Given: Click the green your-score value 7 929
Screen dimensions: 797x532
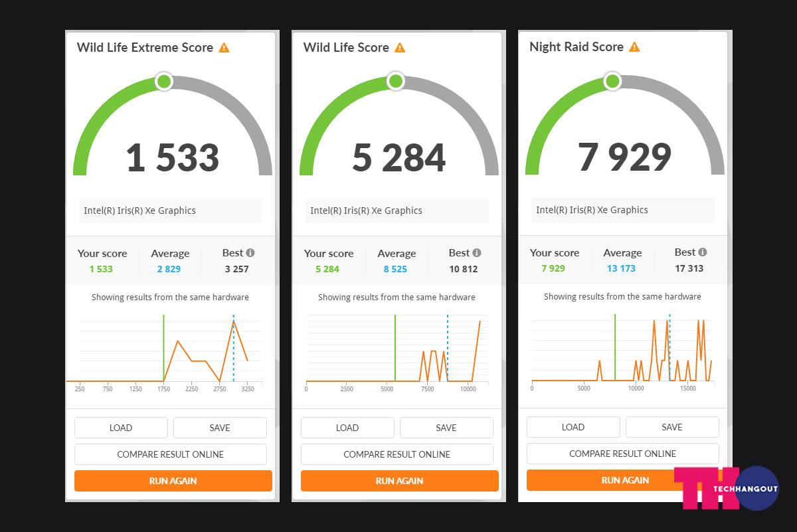Looking at the screenshot, I should click(x=553, y=268).
